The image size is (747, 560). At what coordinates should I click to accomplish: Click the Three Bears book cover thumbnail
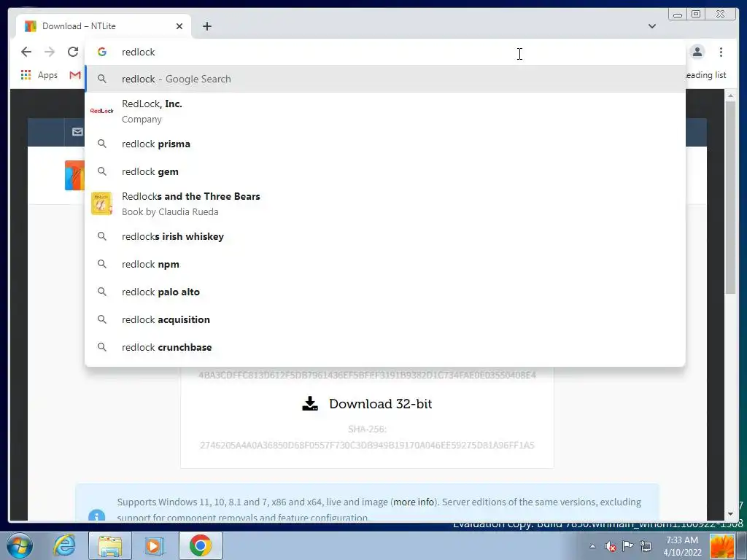[101, 204]
